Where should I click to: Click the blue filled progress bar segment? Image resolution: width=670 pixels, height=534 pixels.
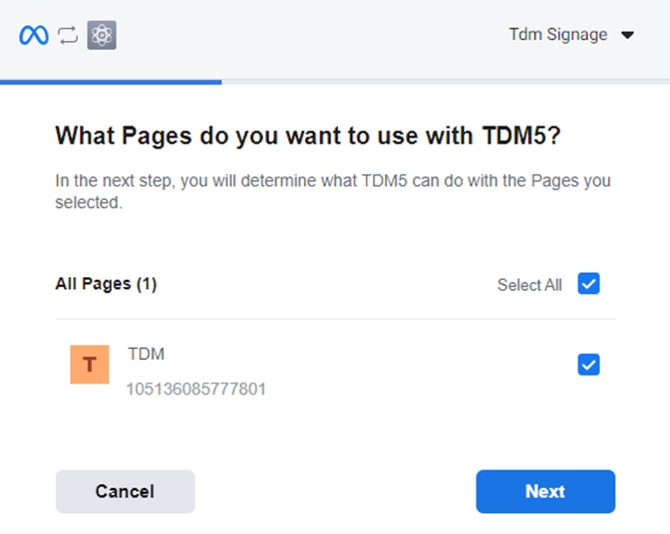(x=110, y=82)
